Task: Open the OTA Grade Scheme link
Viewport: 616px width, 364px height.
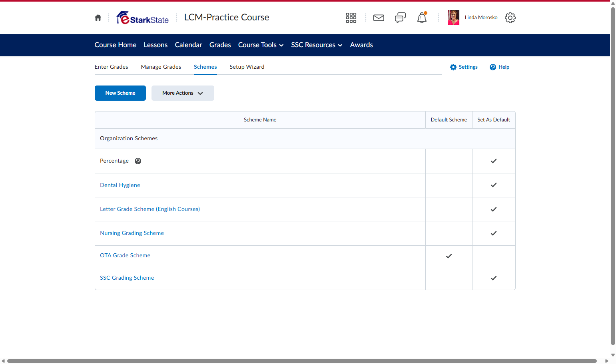Action: click(125, 255)
